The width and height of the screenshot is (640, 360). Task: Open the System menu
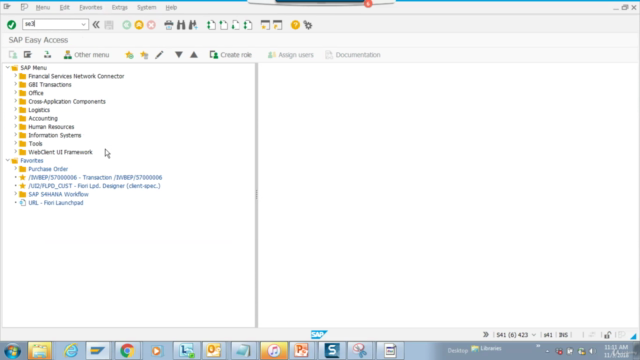click(147, 7)
